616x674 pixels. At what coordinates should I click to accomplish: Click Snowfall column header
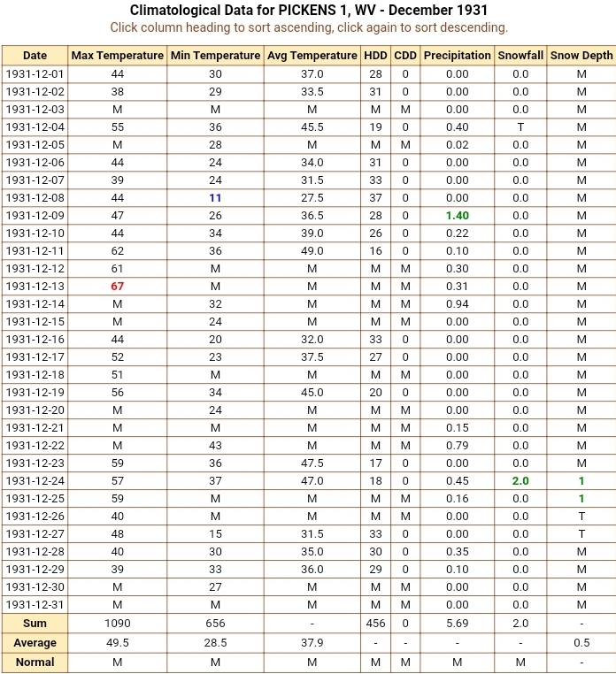520,56
